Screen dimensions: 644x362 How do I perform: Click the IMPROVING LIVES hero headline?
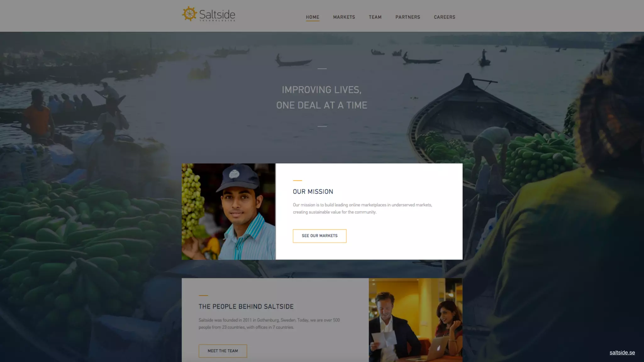coord(322,90)
